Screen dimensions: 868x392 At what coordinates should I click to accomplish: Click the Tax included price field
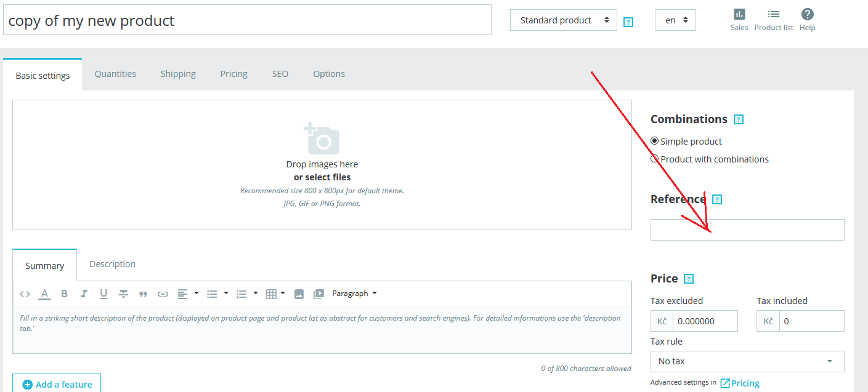(811, 321)
